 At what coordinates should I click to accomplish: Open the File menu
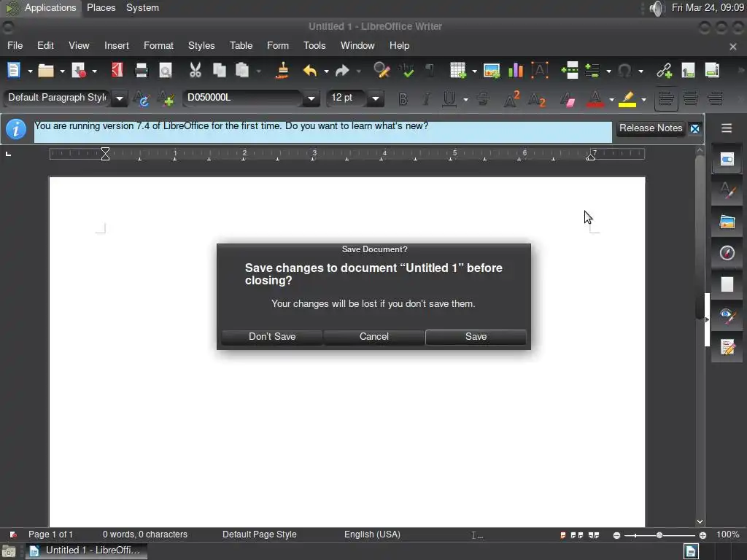[15, 46]
